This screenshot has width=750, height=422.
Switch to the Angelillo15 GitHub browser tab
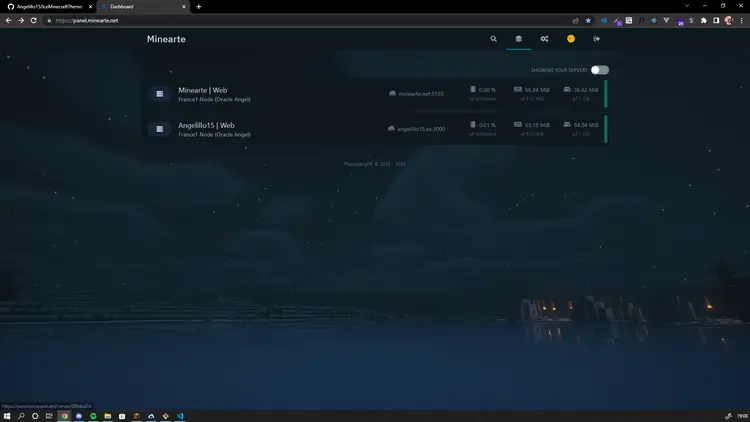tap(48, 7)
